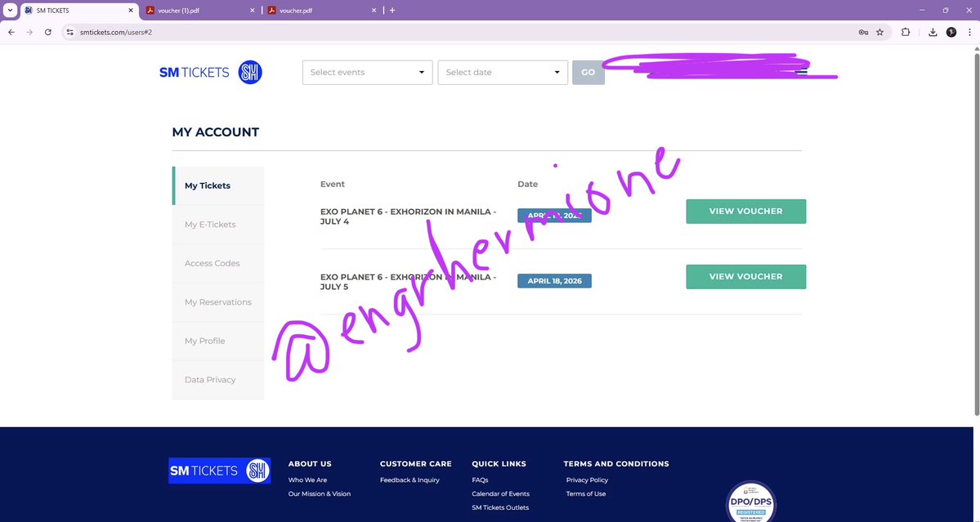The height and width of the screenshot is (522, 980).
Task: Click the DPO/DPS registered seal
Action: [750, 502]
